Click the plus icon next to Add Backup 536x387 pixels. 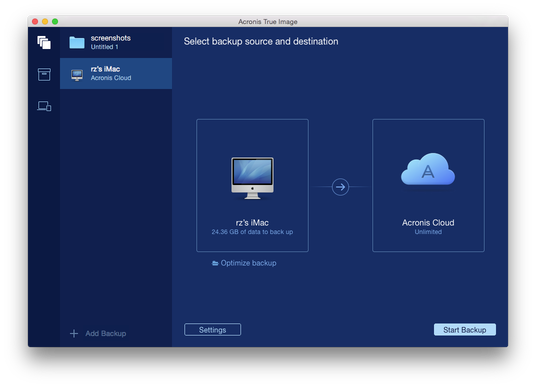(x=74, y=334)
